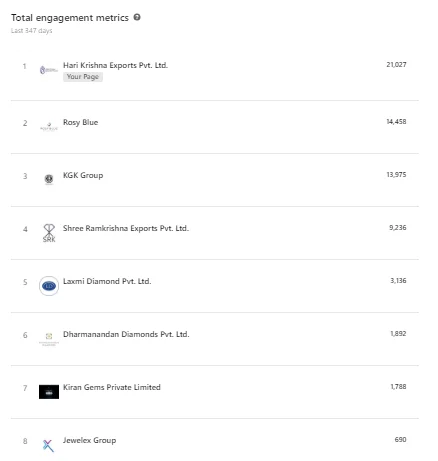Screen dimensions: 438x461
Task: Open Hari Krishna Exports Pvt. Ltd. page link
Action: [115, 65]
